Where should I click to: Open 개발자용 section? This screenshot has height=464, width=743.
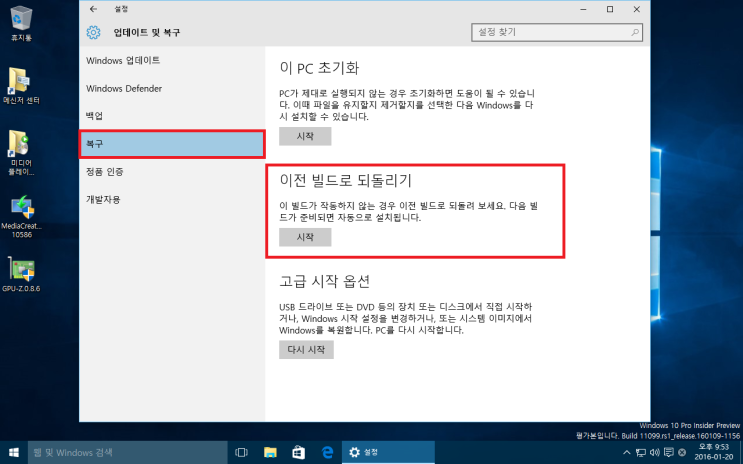(x=103, y=200)
